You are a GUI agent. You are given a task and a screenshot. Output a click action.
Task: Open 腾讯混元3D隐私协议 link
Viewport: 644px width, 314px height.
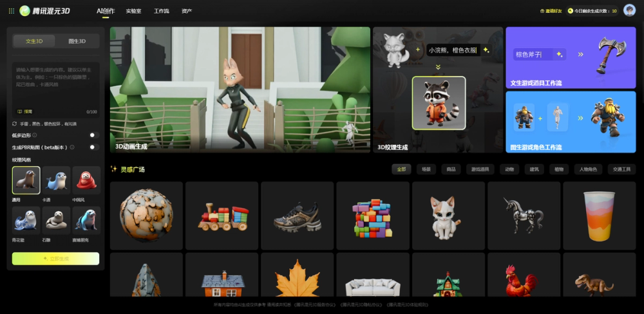click(x=361, y=305)
